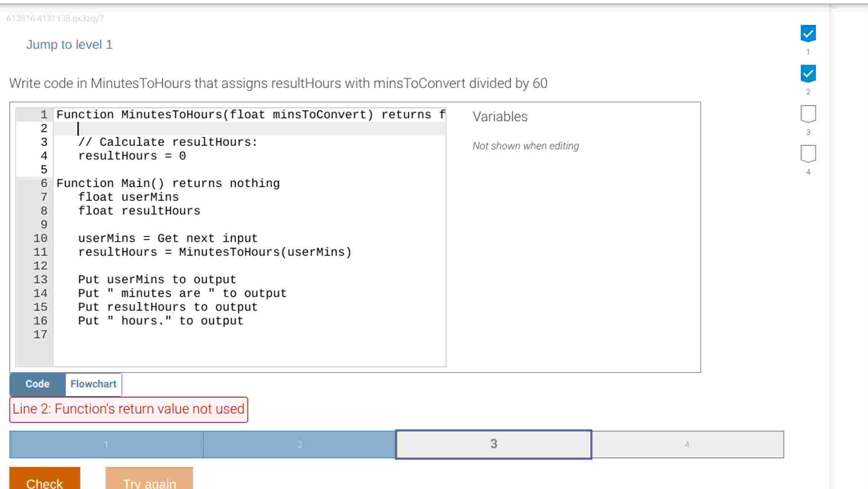Click completed level 1 checkmark badge
This screenshot has height=489, width=868.
click(x=808, y=33)
